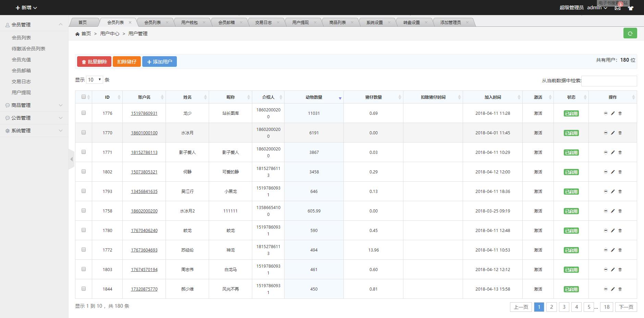644x318 pixels.
Task: Edit user 1771 with pencil icon
Action: pos(613,152)
